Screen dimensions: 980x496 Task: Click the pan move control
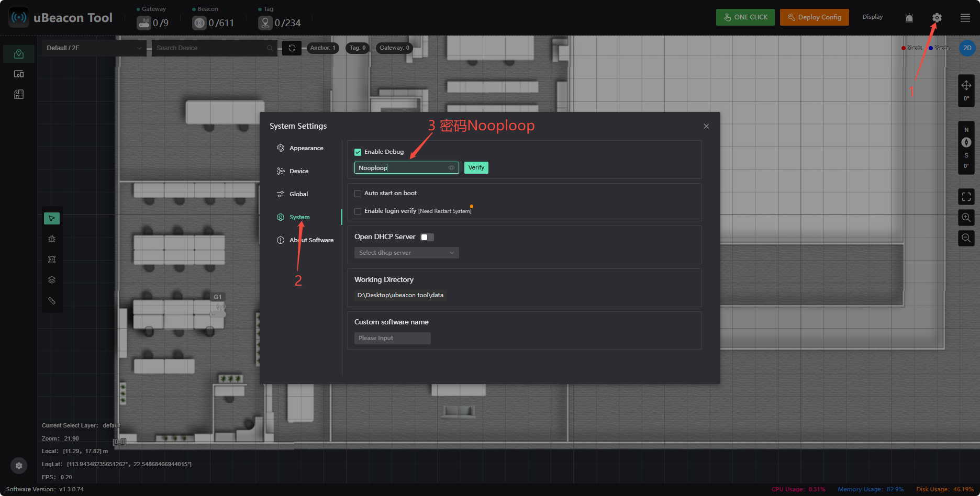966,85
